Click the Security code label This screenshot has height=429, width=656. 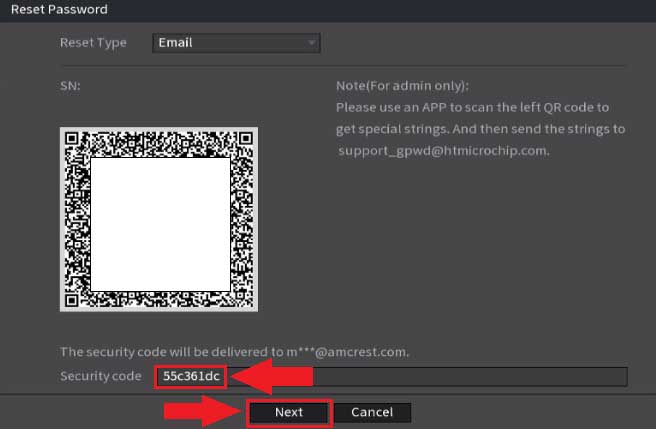coord(101,376)
